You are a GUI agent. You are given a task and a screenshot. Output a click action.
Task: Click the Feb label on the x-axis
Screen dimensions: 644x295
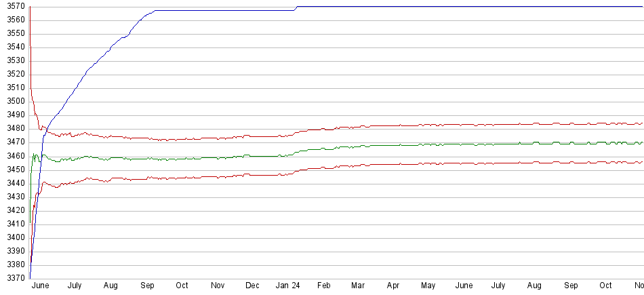point(323,286)
